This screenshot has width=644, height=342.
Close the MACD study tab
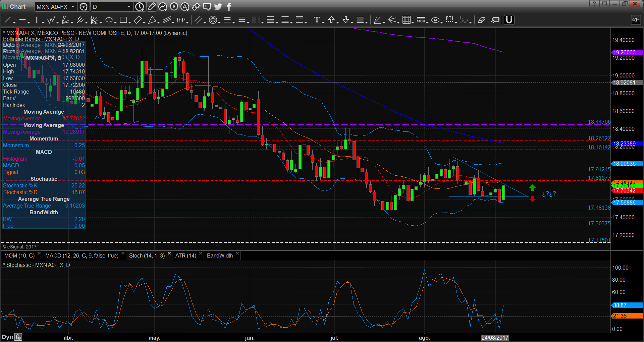123,253
